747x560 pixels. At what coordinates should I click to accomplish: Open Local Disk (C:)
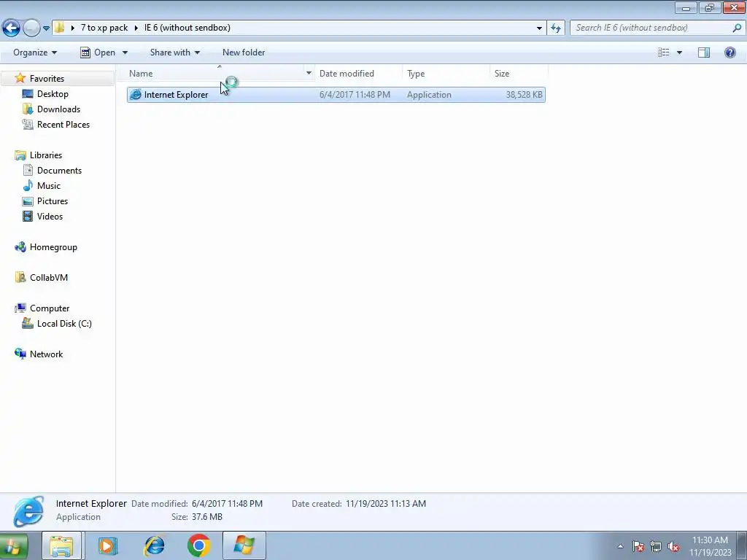click(x=64, y=323)
